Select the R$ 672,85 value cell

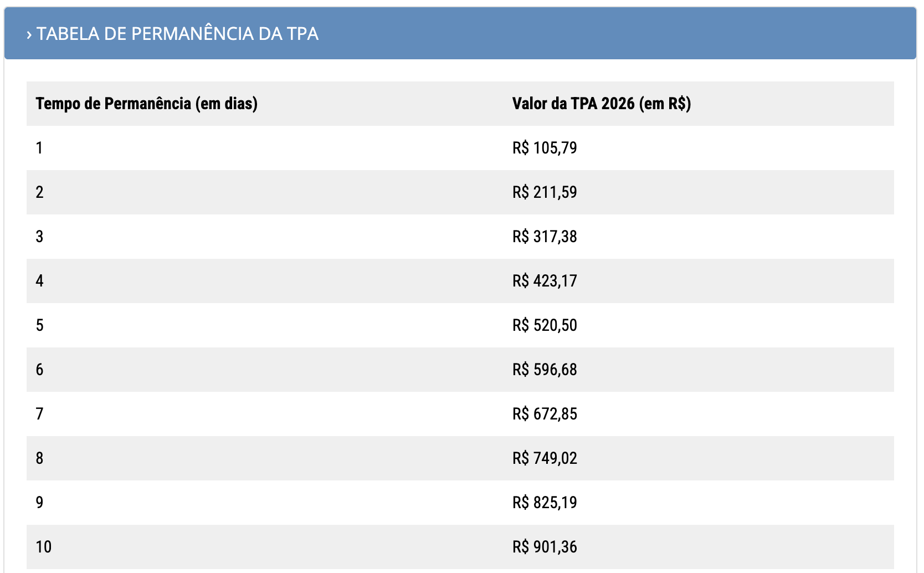coord(545,414)
